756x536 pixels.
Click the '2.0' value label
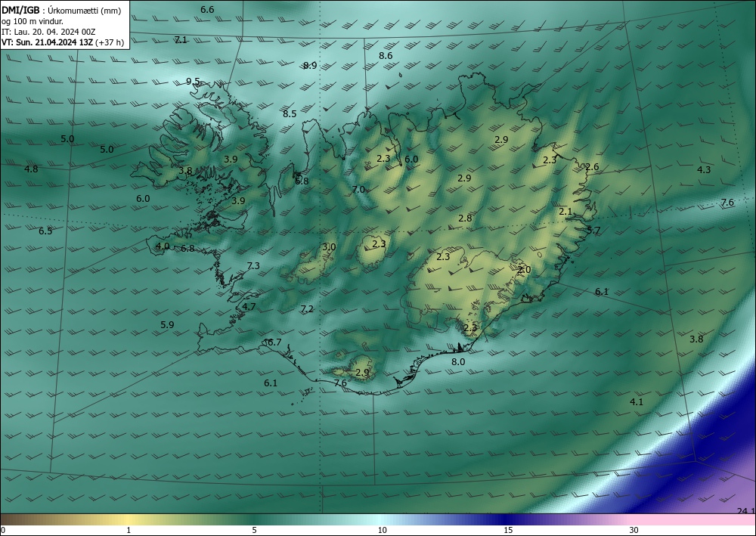[x=524, y=270]
